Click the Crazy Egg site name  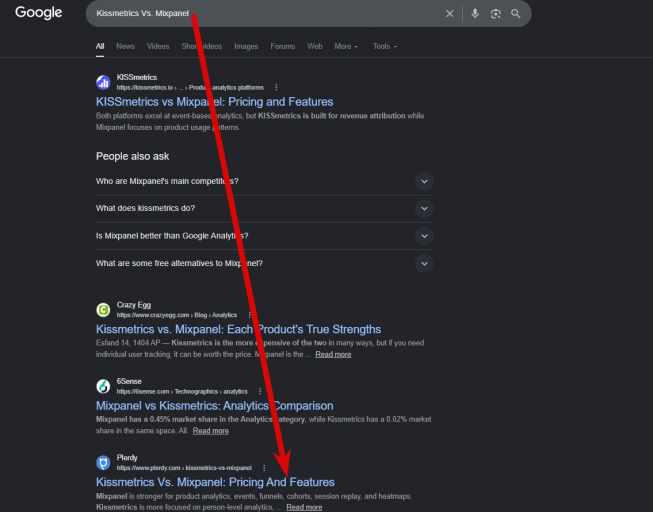[134, 305]
